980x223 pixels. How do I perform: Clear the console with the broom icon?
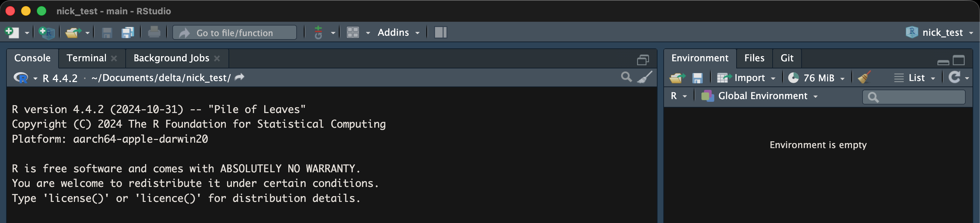(x=645, y=78)
